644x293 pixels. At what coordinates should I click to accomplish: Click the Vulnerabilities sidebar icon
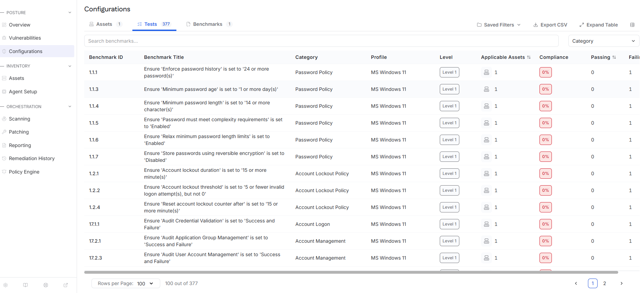click(x=4, y=38)
